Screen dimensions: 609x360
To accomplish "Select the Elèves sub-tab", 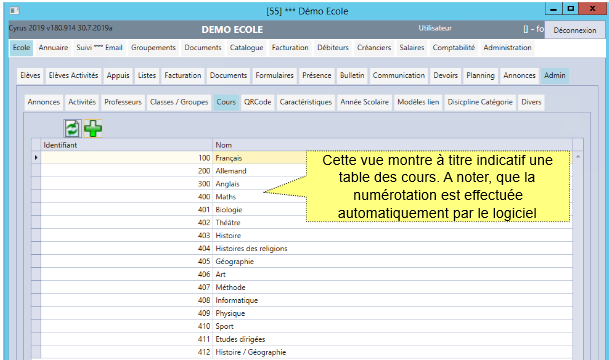I will pos(30,75).
